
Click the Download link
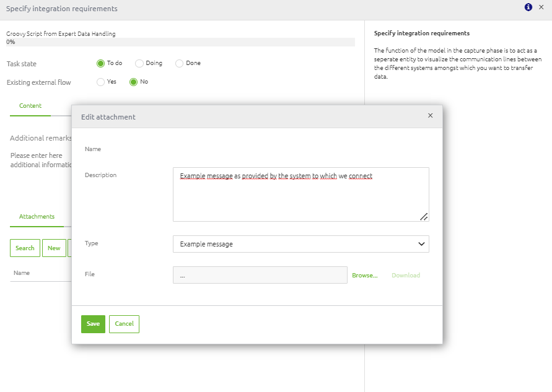(x=406, y=275)
